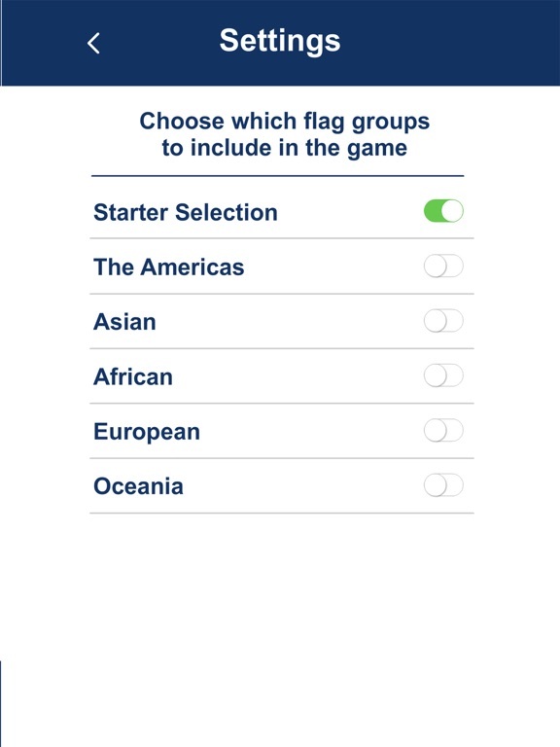
Task: Switch on the African flags toggle
Action: tap(443, 375)
